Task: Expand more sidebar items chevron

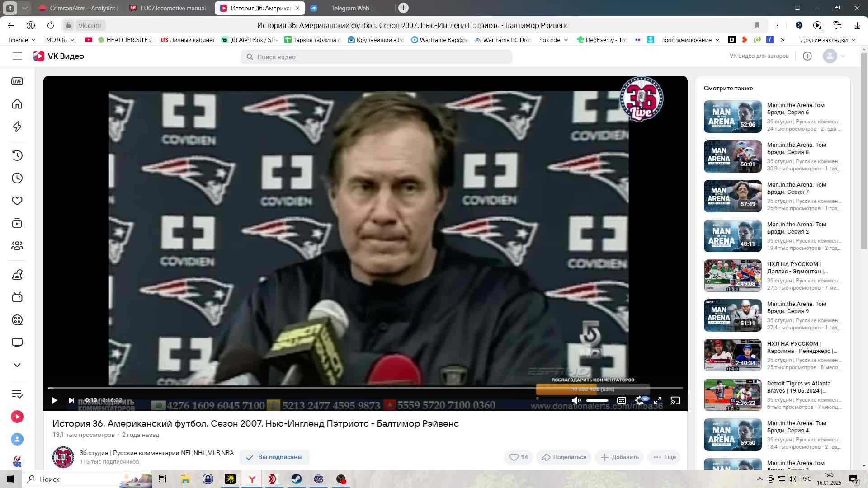Action: click(17, 365)
